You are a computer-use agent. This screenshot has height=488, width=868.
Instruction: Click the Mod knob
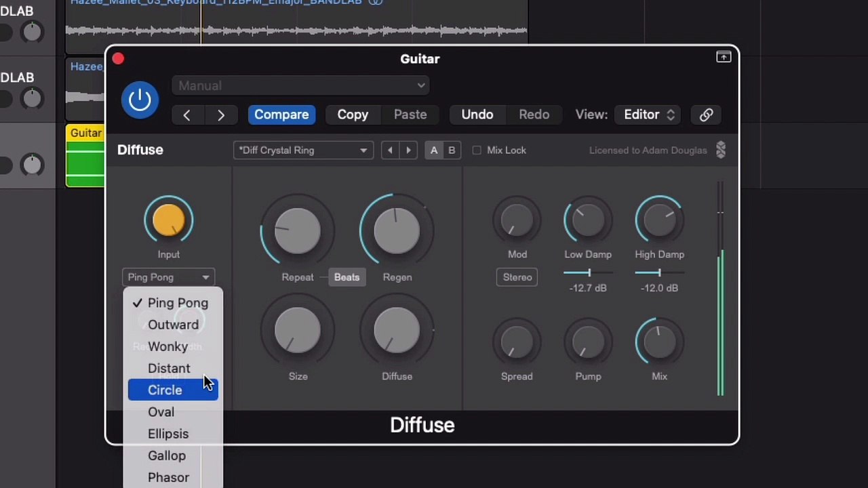pos(517,220)
